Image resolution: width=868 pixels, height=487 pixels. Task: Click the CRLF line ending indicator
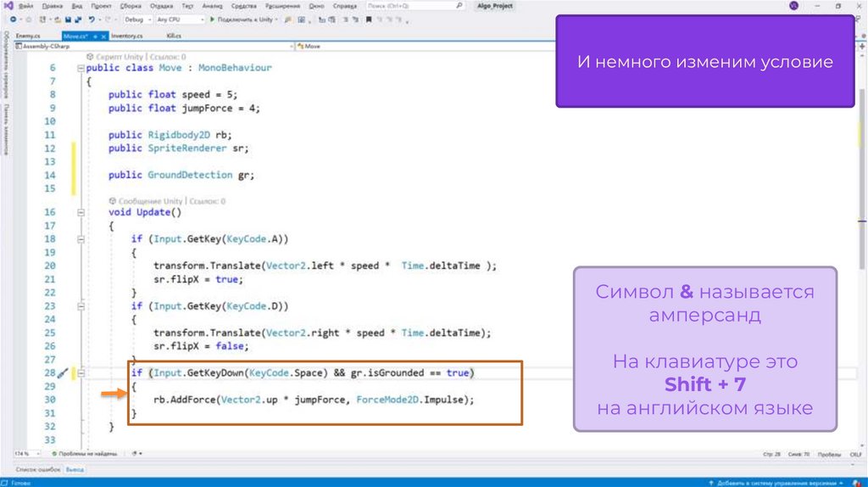point(855,454)
